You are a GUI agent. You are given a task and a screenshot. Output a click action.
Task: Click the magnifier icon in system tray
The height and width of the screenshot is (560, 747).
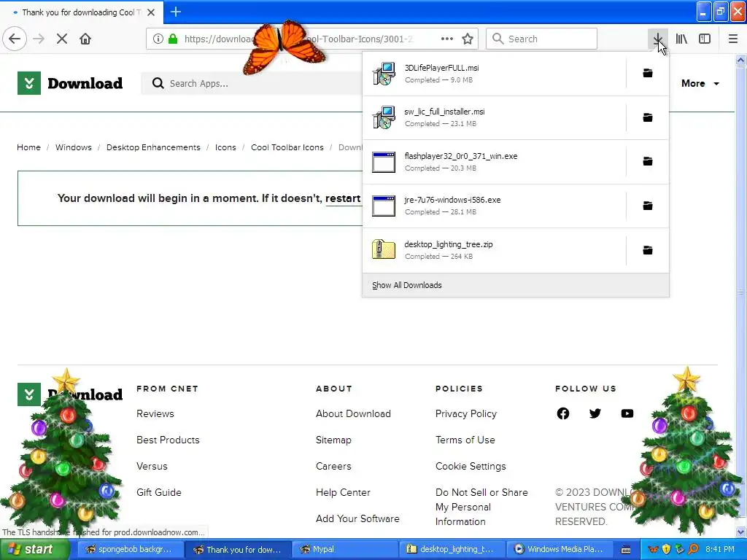pos(694,549)
